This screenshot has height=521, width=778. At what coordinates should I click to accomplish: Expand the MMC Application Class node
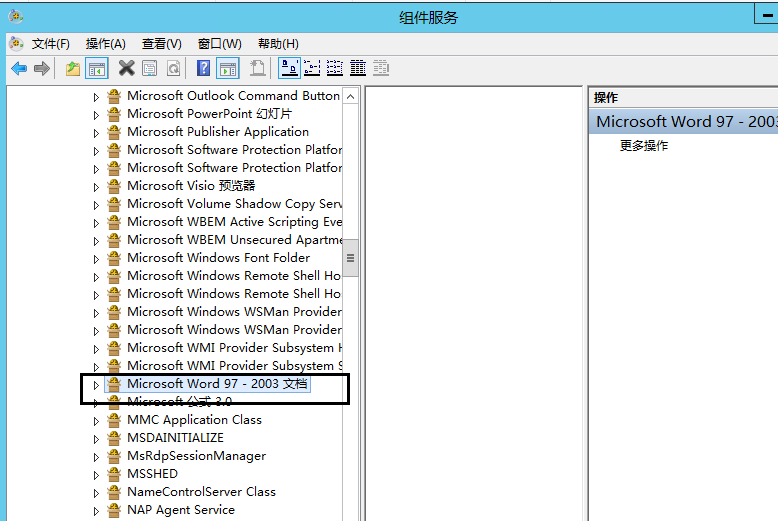click(x=96, y=421)
